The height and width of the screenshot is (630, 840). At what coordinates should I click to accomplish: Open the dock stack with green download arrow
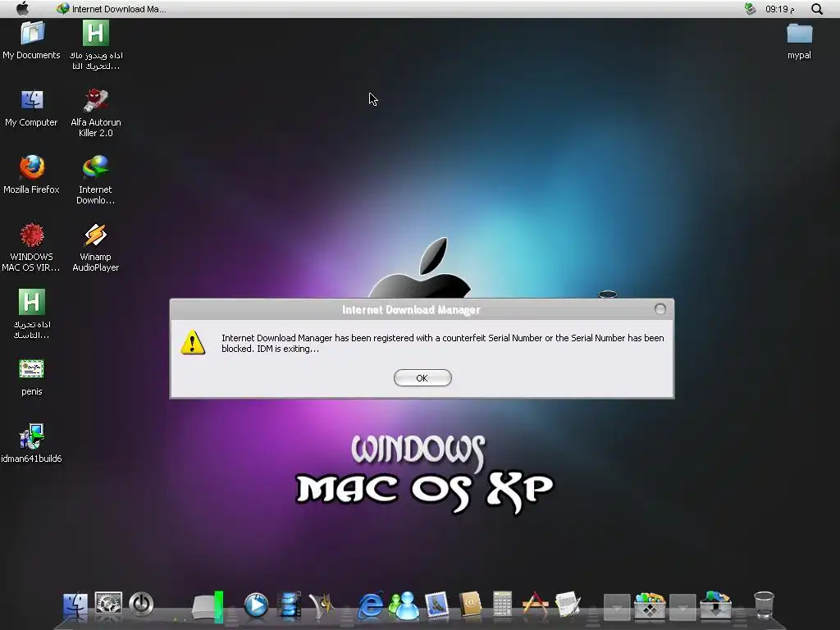tap(715, 605)
